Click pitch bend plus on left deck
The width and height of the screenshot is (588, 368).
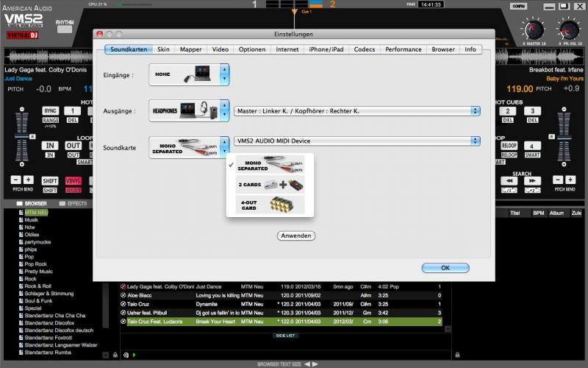click(x=29, y=180)
